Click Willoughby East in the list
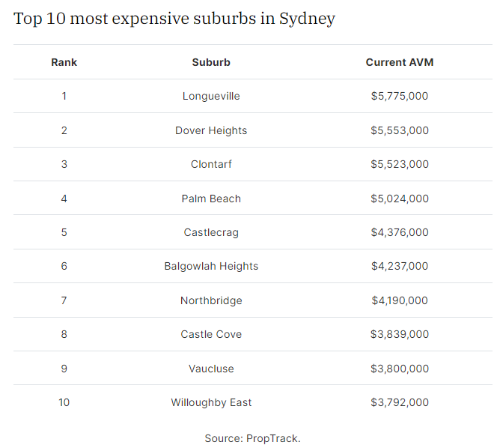The width and height of the screenshot is (497, 448). tap(211, 402)
